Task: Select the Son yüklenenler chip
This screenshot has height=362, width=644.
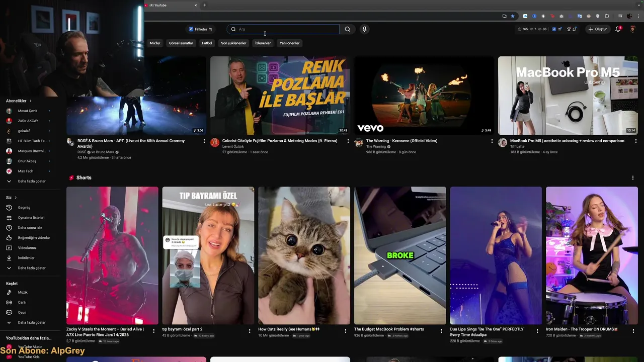Action: coord(233,43)
